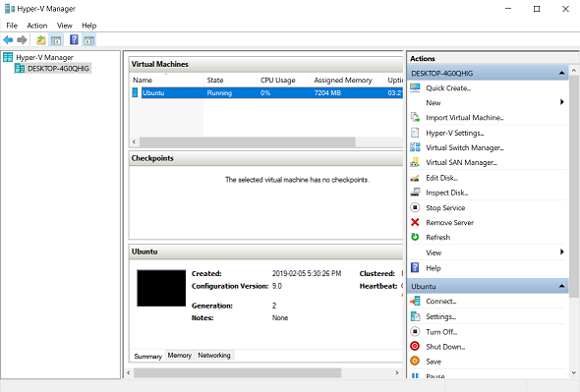
Task: Click the Settings icon under Ubuntu actions
Action: [x=415, y=316]
